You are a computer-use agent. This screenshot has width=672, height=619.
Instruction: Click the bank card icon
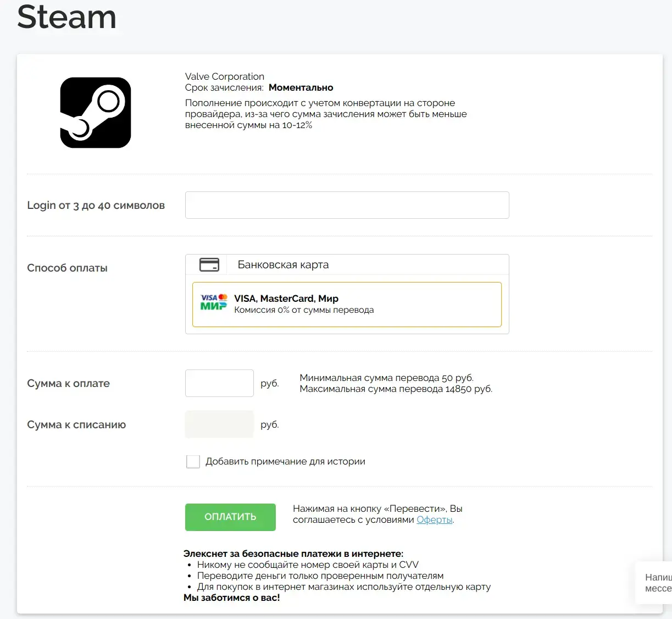pyautogui.click(x=209, y=265)
